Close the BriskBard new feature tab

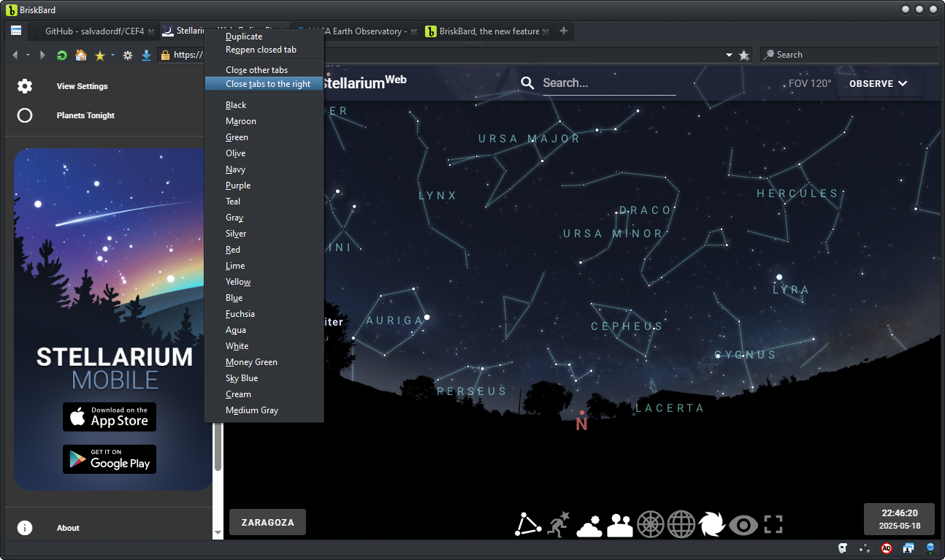click(546, 31)
